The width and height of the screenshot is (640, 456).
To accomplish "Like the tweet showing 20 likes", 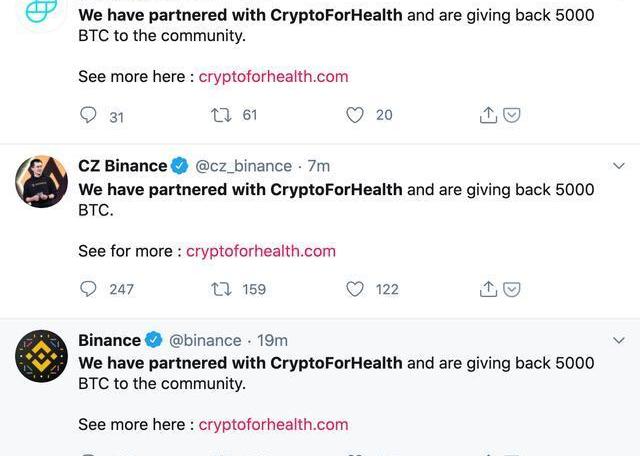I will 354,115.
